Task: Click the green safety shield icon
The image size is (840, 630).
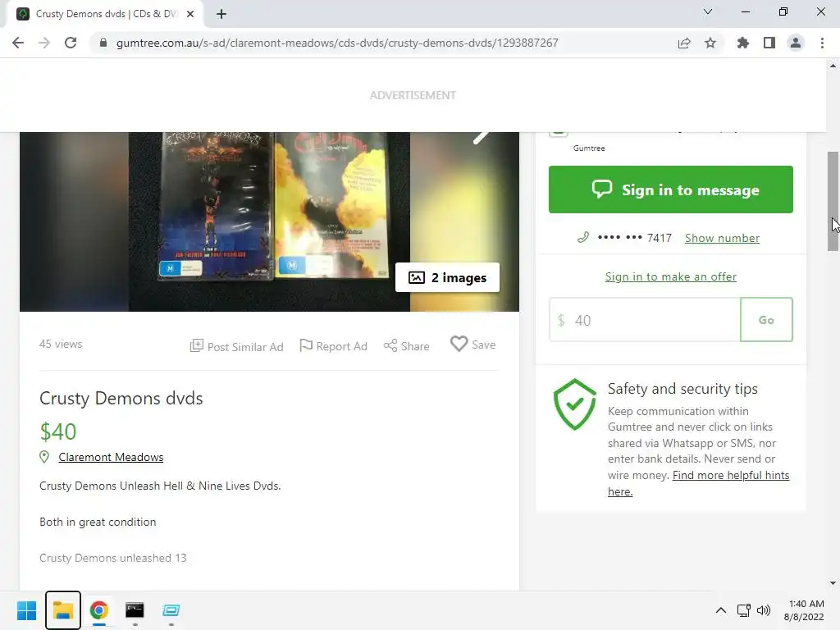Action: tap(575, 404)
